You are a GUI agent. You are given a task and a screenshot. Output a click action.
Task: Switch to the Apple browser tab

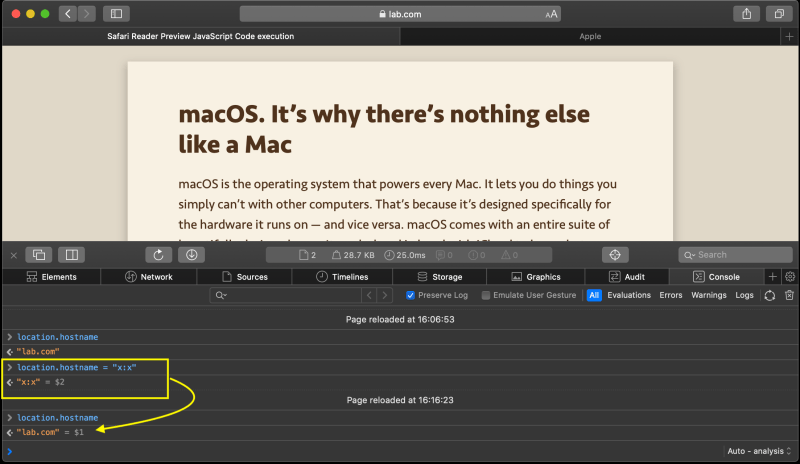[x=590, y=36]
